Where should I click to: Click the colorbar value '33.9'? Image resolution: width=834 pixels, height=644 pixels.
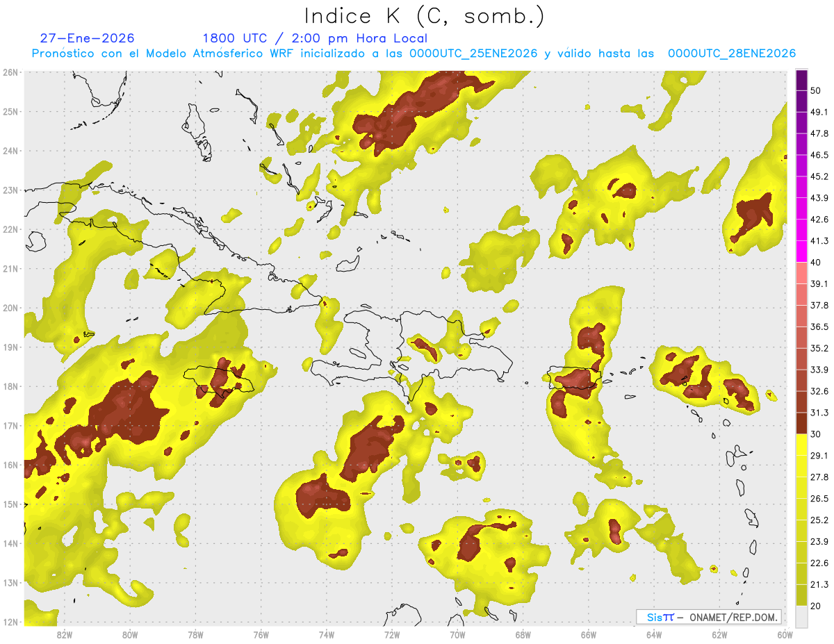tap(819, 370)
